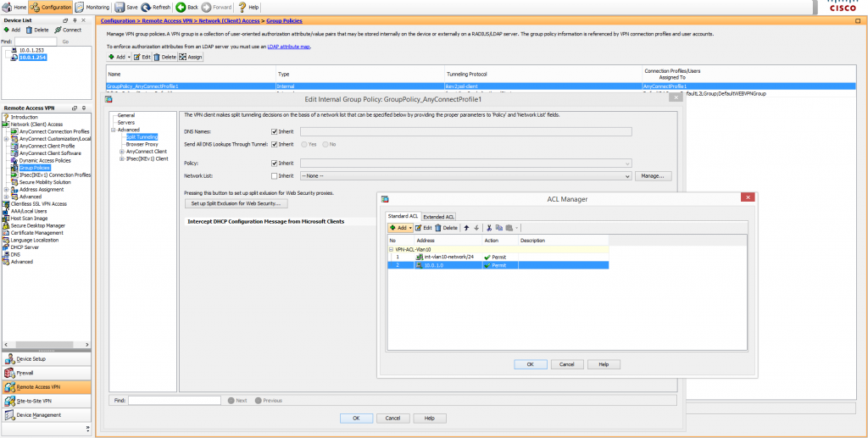This screenshot has width=868, height=438.
Task: Open Dynamic Access Policies in navigation tree
Action: [x=45, y=160]
